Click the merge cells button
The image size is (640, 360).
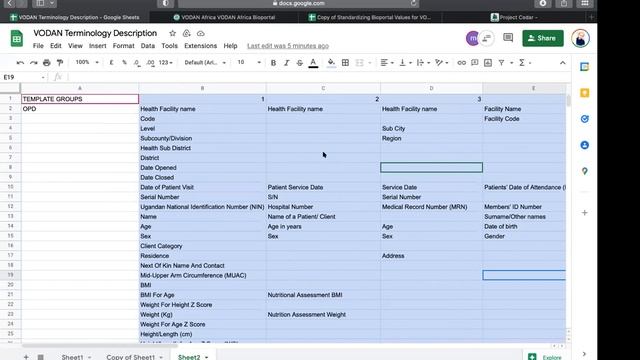click(359, 63)
